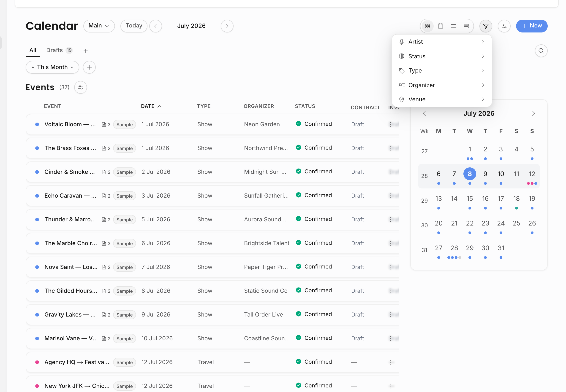Click the microphone Artist filter icon
This screenshot has height=392, width=566.
[402, 42]
